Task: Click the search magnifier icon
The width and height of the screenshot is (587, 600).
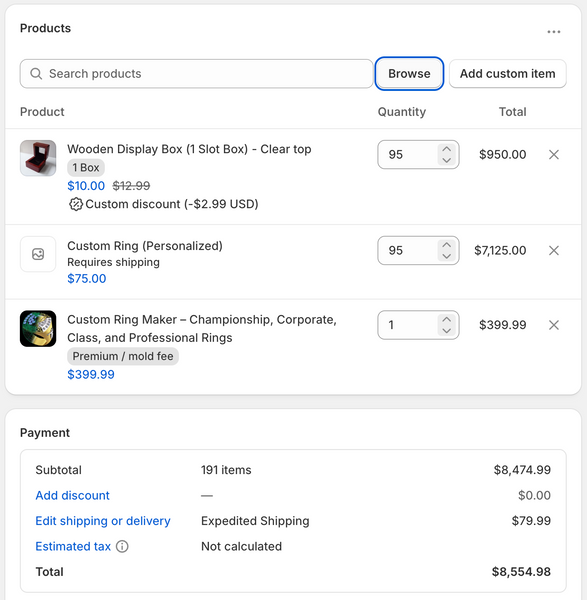Action: 36,73
